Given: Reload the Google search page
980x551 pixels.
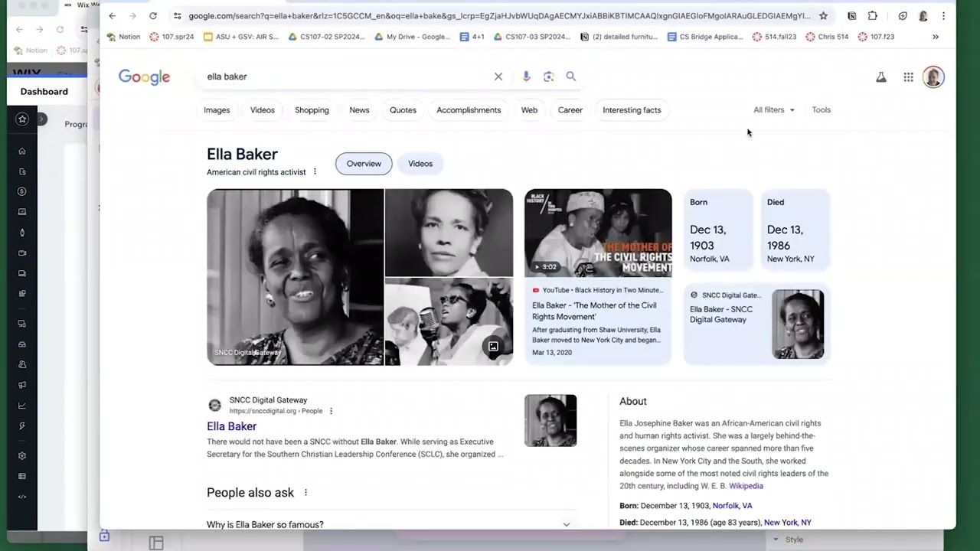Looking at the screenshot, I should (x=153, y=15).
